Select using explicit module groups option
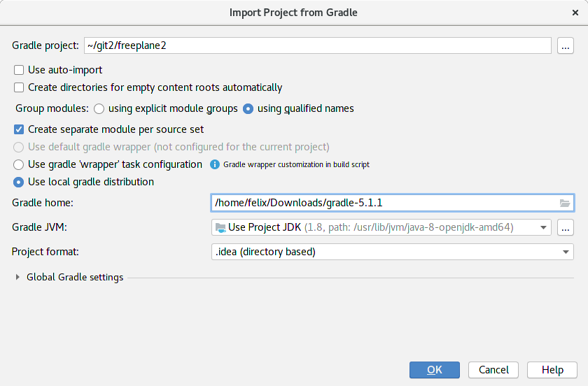The width and height of the screenshot is (588, 386). (x=99, y=108)
